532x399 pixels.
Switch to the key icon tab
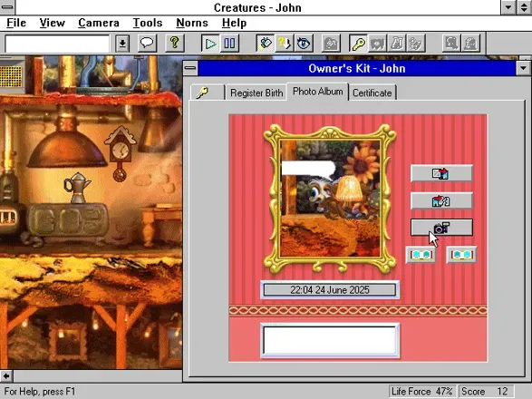[207, 92]
